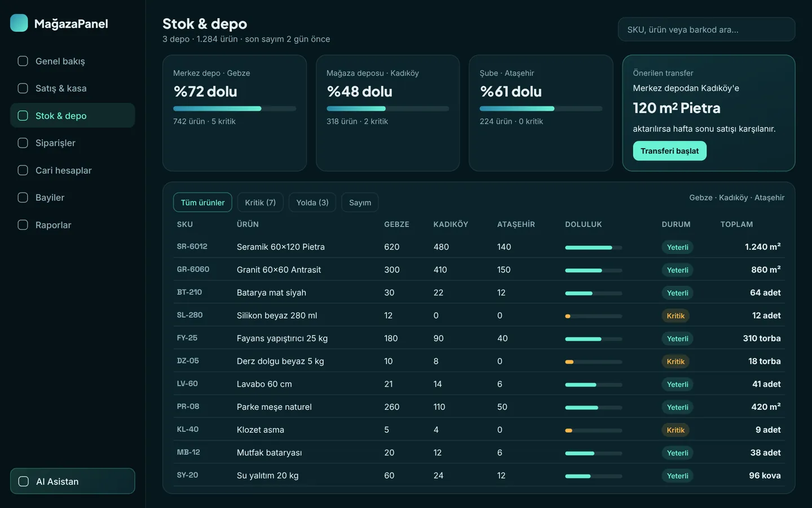This screenshot has height=508, width=812.
Task: Click the Yeterli badge for Fayans yapıştırıcı 25 kg
Action: [x=677, y=339]
